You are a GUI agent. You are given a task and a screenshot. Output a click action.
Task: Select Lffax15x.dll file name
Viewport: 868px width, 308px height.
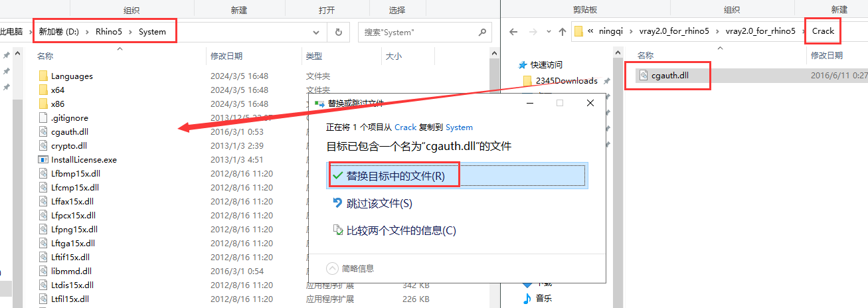tap(72, 201)
